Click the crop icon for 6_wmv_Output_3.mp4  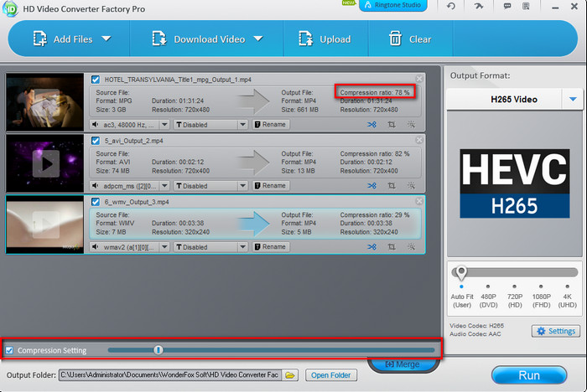pos(392,247)
